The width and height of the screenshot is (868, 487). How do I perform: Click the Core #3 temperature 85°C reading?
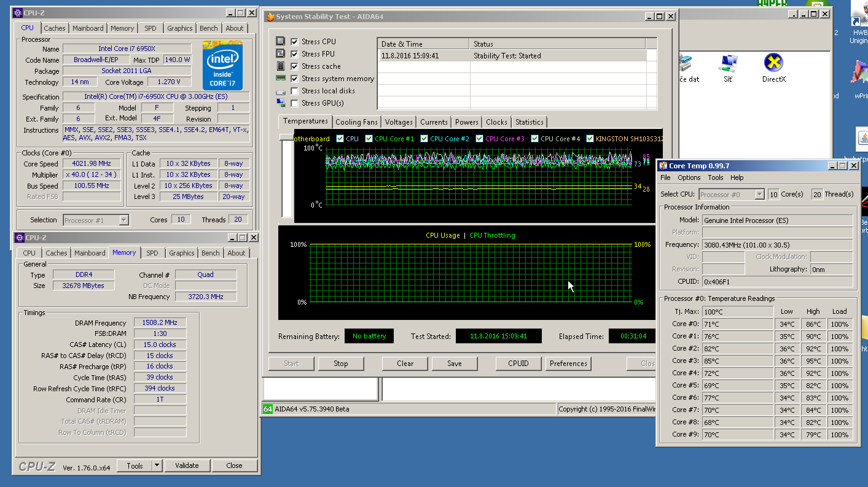click(x=738, y=360)
